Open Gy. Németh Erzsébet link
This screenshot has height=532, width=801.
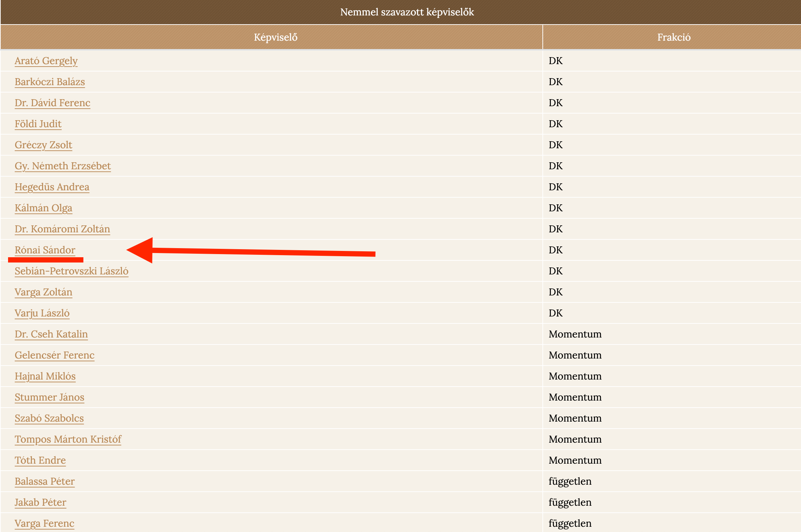pyautogui.click(x=62, y=166)
